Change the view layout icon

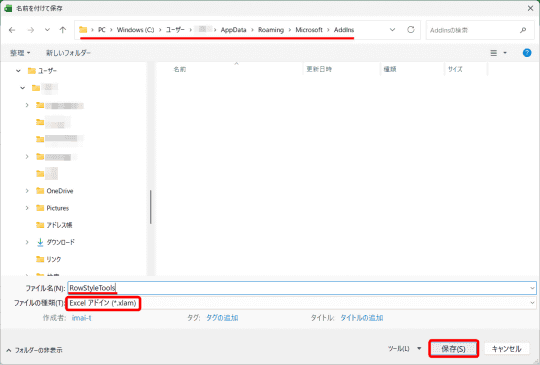coord(494,53)
